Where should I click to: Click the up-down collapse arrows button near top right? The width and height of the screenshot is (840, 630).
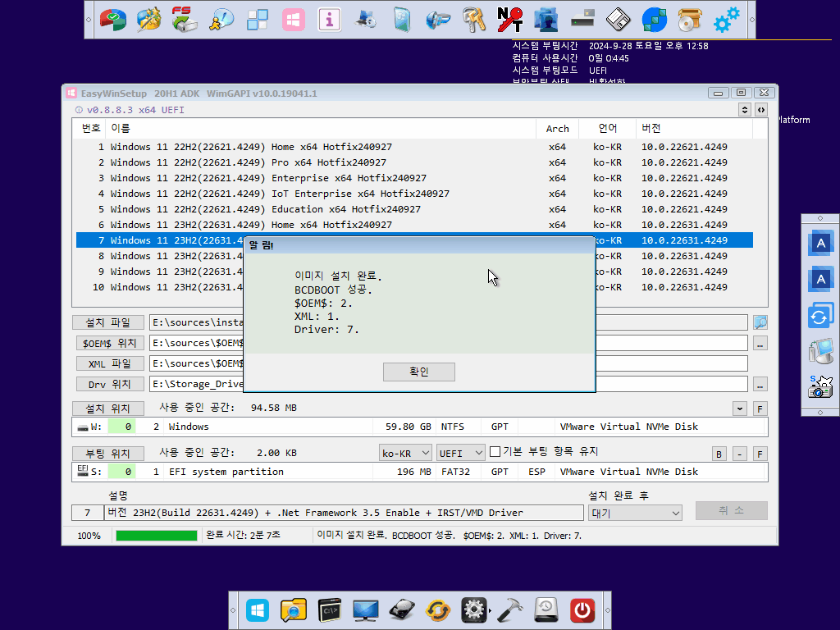(744, 110)
